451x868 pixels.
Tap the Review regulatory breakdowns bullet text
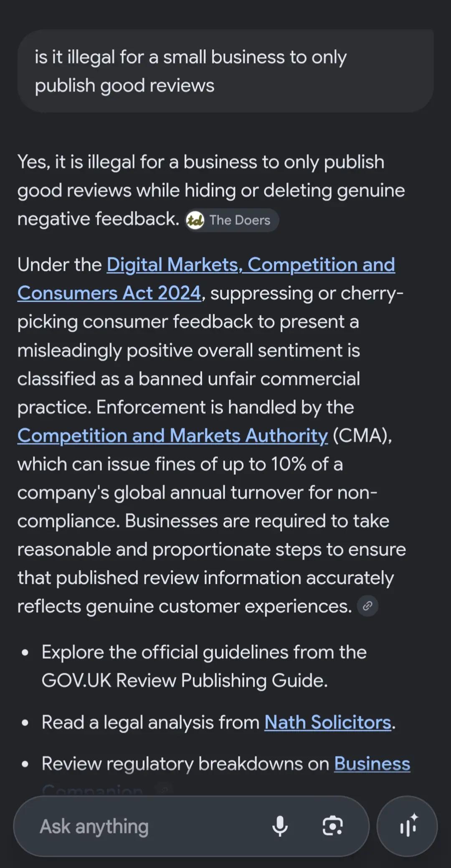pos(185,764)
